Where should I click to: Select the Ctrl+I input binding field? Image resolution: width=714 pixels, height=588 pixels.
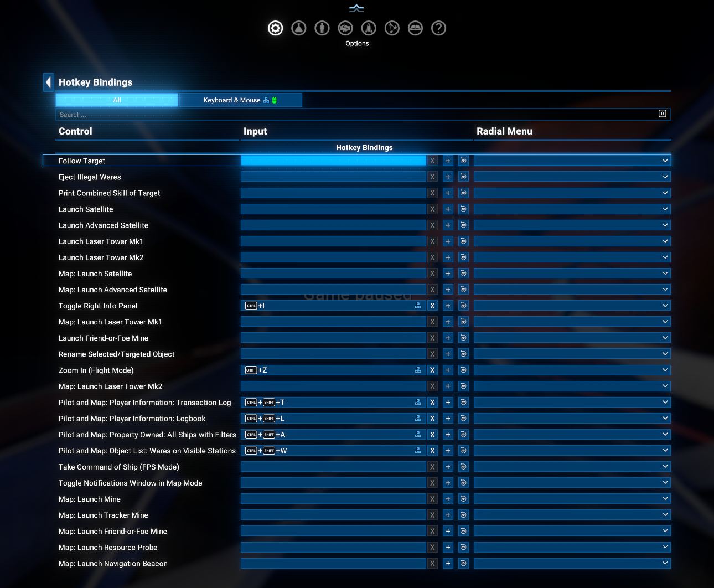pyautogui.click(x=333, y=306)
